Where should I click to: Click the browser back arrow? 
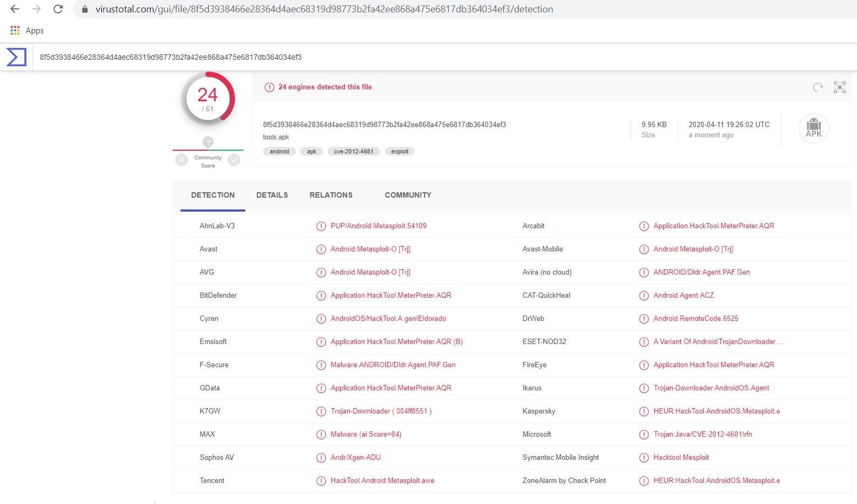point(15,9)
